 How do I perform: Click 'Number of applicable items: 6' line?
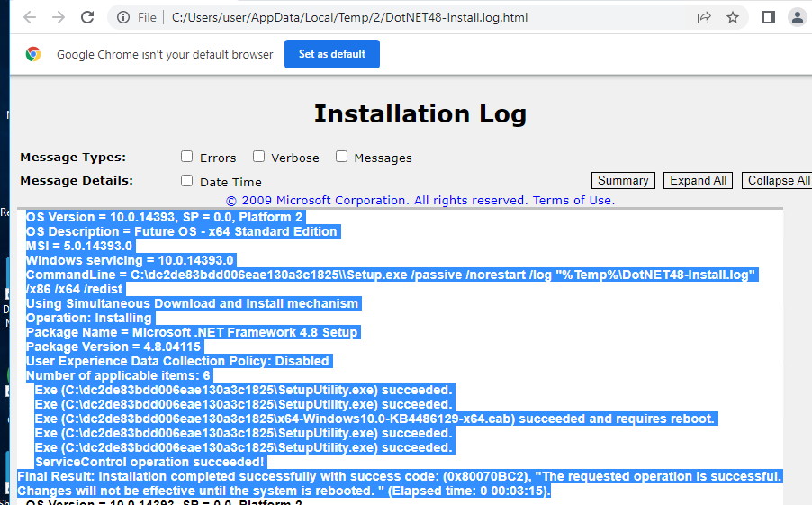118,375
